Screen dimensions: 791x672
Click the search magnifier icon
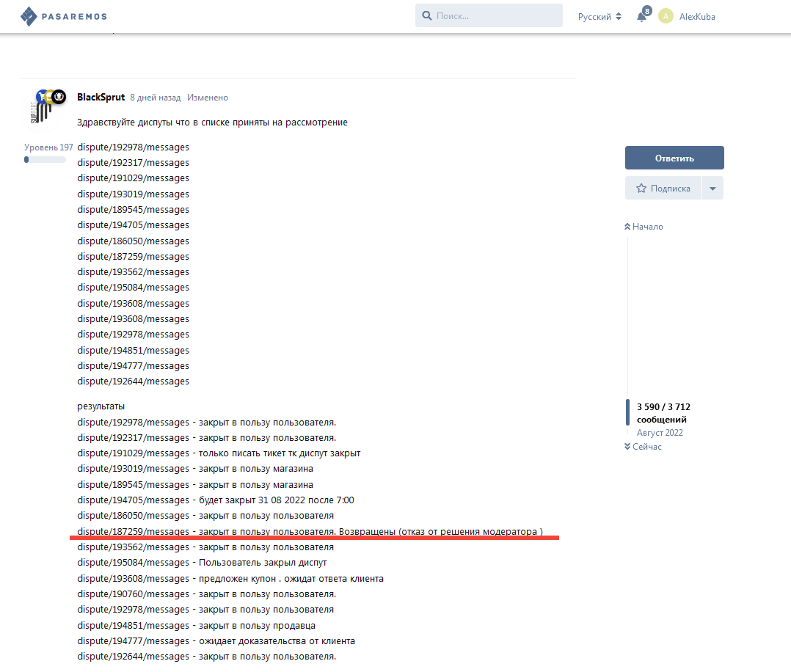[427, 15]
